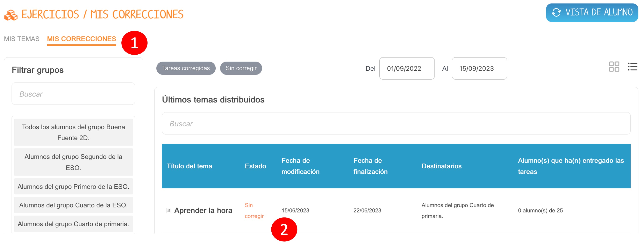The width and height of the screenshot is (644, 250).
Task: Click the group filter Buscar field
Action: click(73, 94)
